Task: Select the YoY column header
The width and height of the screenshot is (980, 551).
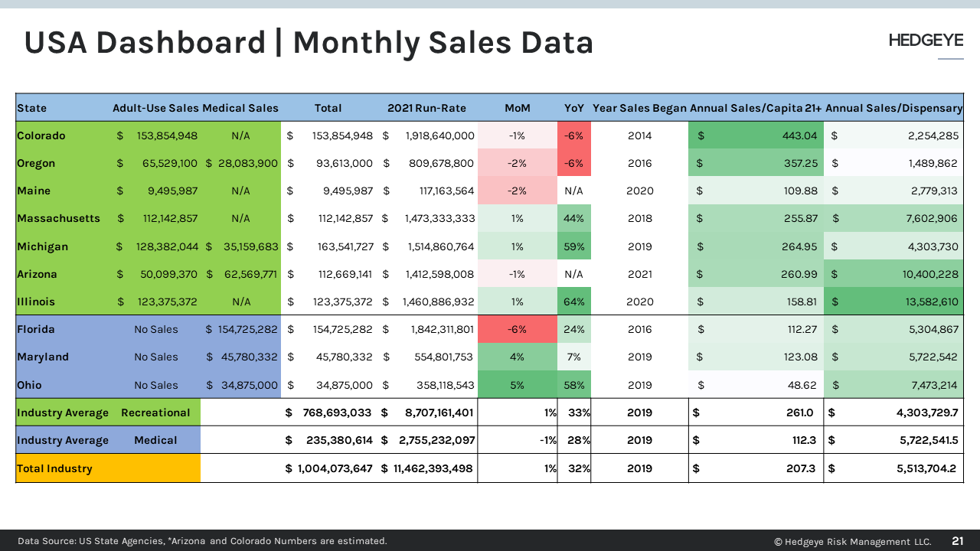Action: [x=573, y=108]
